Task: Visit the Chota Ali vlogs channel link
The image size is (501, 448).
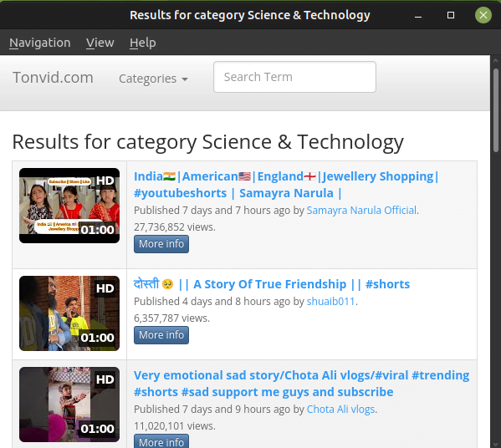Action: [x=340, y=410]
